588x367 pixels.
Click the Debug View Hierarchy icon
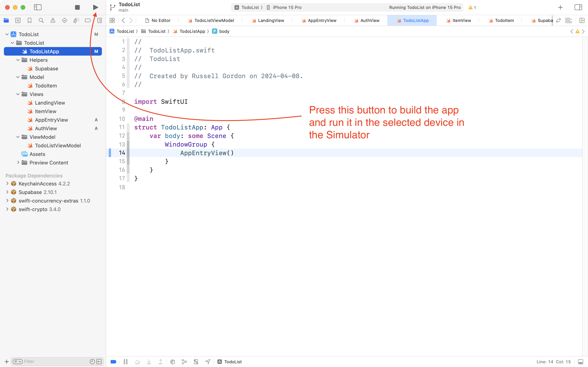pyautogui.click(x=172, y=362)
